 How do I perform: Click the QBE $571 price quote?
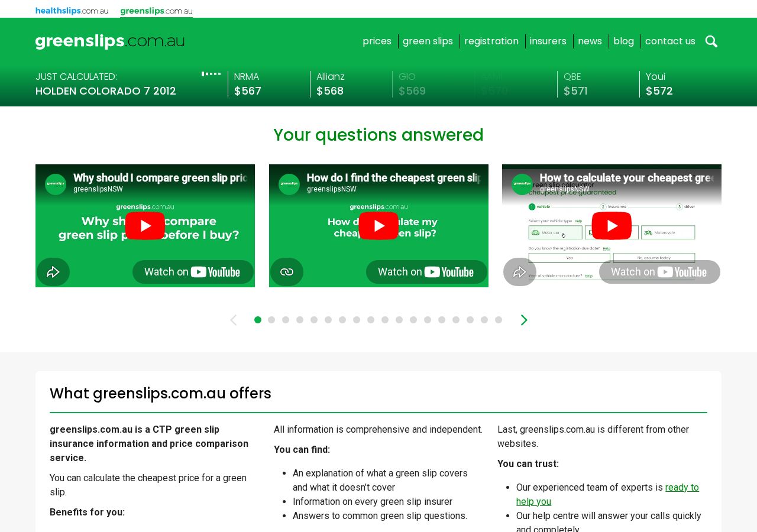tap(575, 84)
